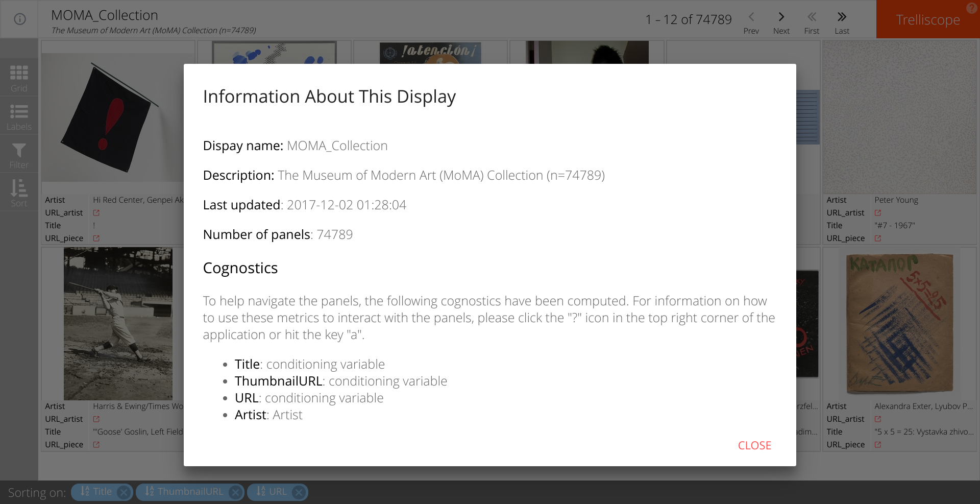Click the 'URL: conditioning variable' list item
Viewport: 980px width, 504px height.
click(x=309, y=398)
